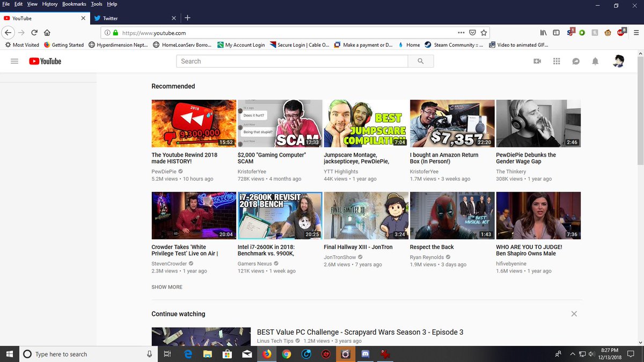Click the YouTube search magnifier button

(420, 61)
